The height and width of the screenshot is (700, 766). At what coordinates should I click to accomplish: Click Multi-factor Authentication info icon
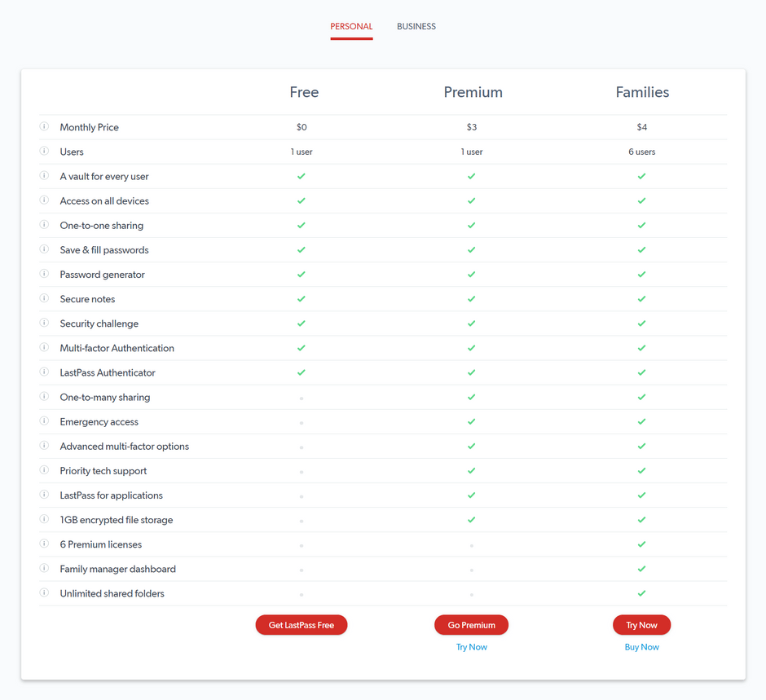(44, 347)
